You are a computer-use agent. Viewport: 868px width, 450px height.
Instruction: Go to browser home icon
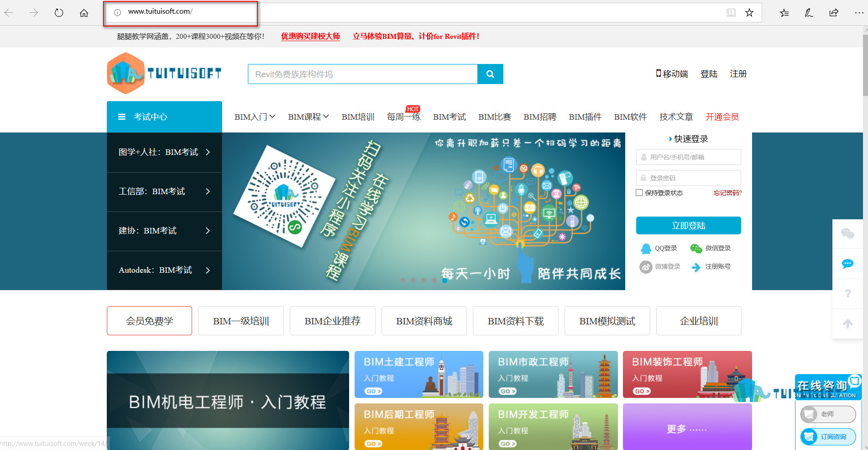84,13
